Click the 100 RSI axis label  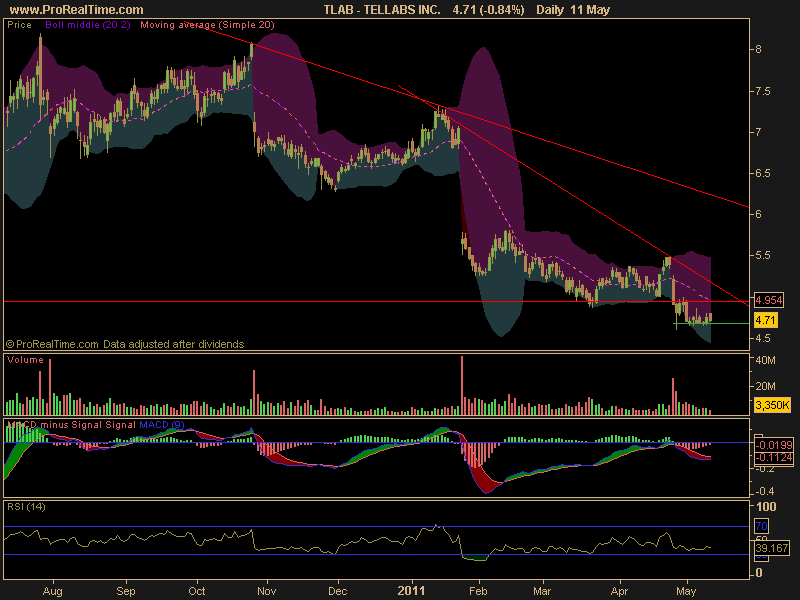tap(766, 507)
